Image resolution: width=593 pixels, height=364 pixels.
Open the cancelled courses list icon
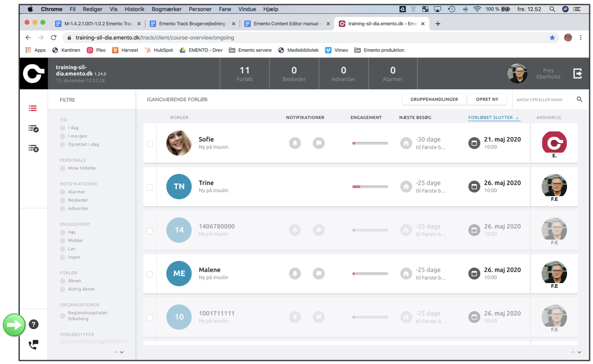click(x=33, y=148)
